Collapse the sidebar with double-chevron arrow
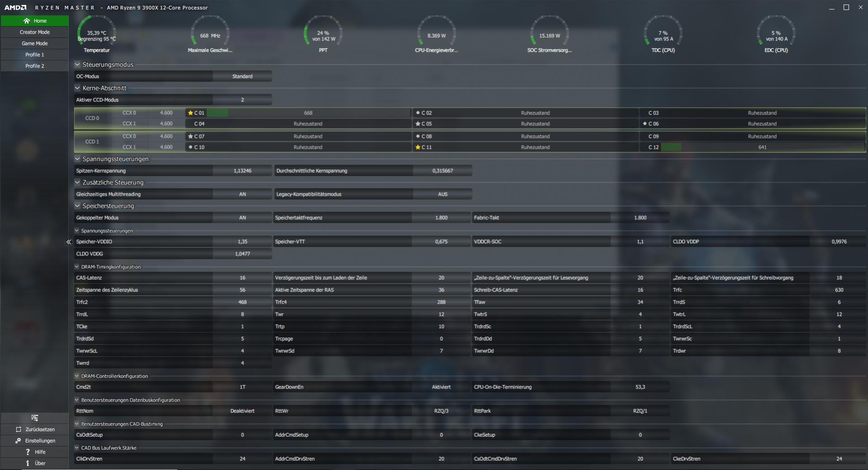Screen dimensions: 868x470 [x=69, y=242]
